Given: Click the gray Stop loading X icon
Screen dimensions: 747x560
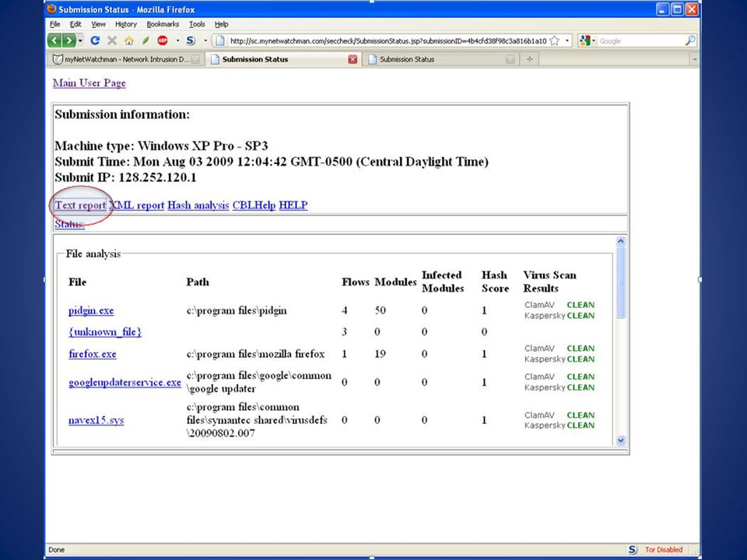Looking at the screenshot, I should click(x=112, y=40).
